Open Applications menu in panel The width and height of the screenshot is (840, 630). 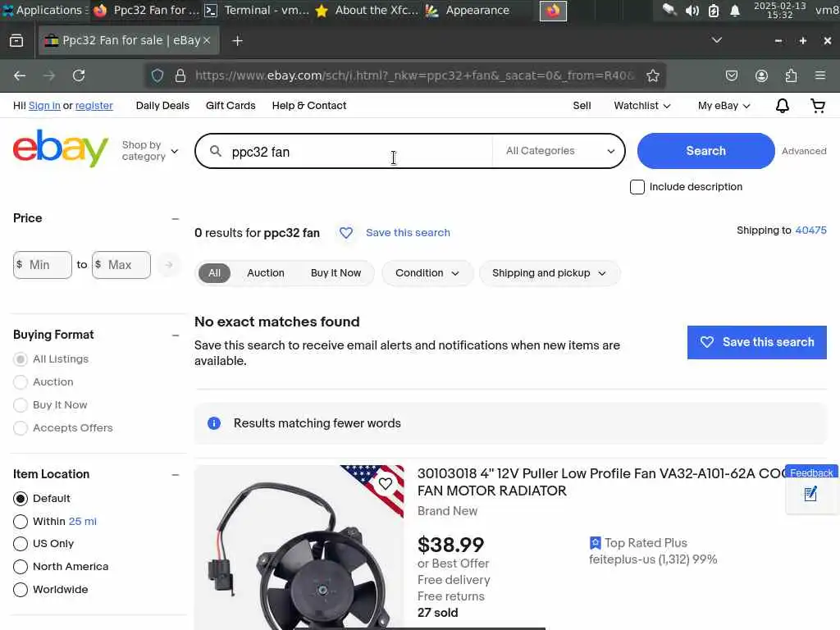tap(45, 10)
